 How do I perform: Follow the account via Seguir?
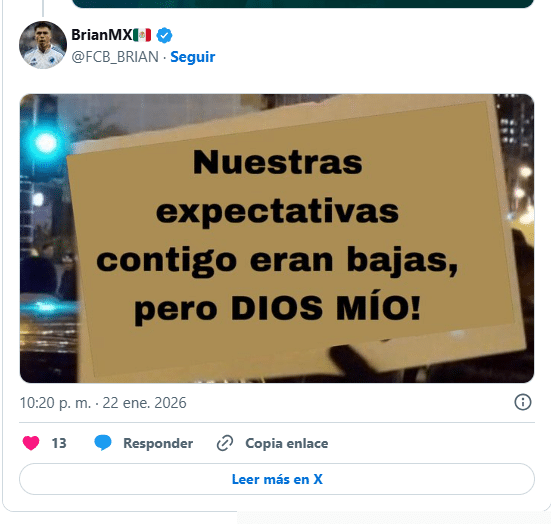coord(193,57)
